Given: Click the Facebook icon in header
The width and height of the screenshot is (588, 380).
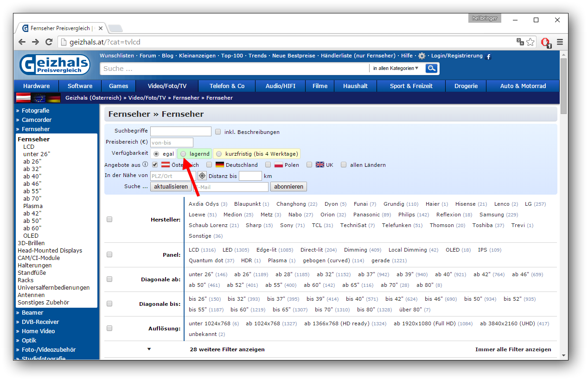Looking at the screenshot, I should pos(488,57).
